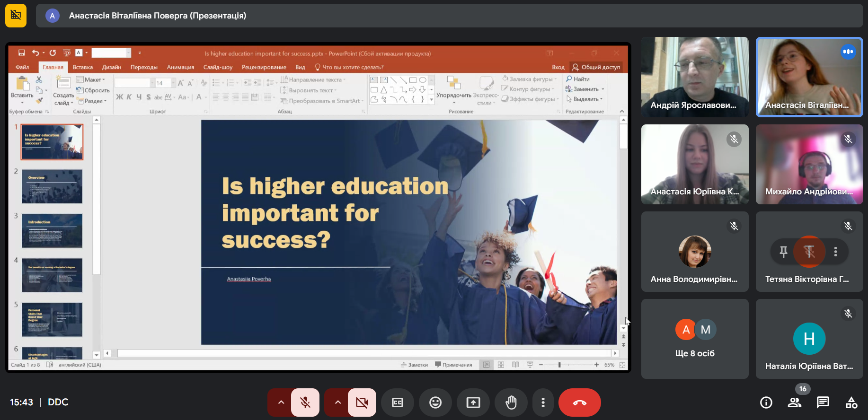This screenshot has height=420, width=868.
Task: Switch to slide sorter view icon
Action: [x=501, y=365]
